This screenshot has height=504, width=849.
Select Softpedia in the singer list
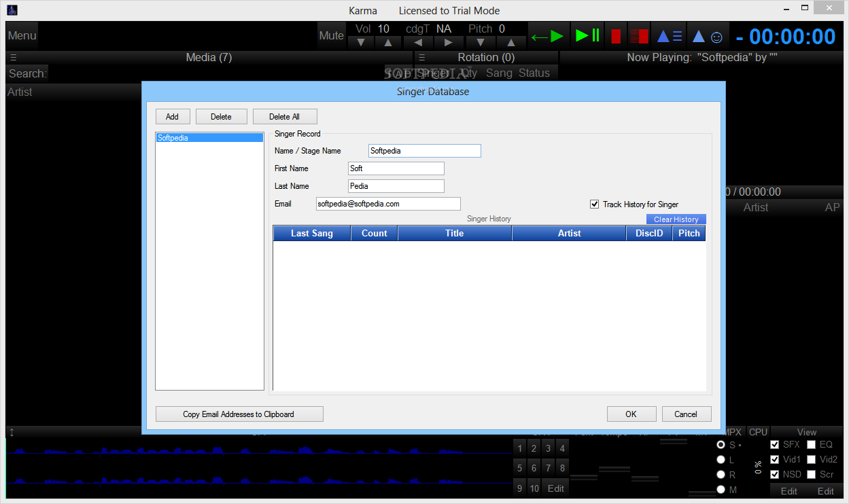[x=209, y=138]
